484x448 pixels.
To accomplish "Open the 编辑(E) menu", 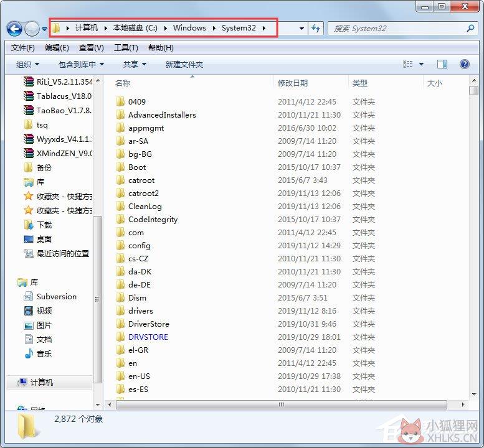I will click(x=57, y=48).
